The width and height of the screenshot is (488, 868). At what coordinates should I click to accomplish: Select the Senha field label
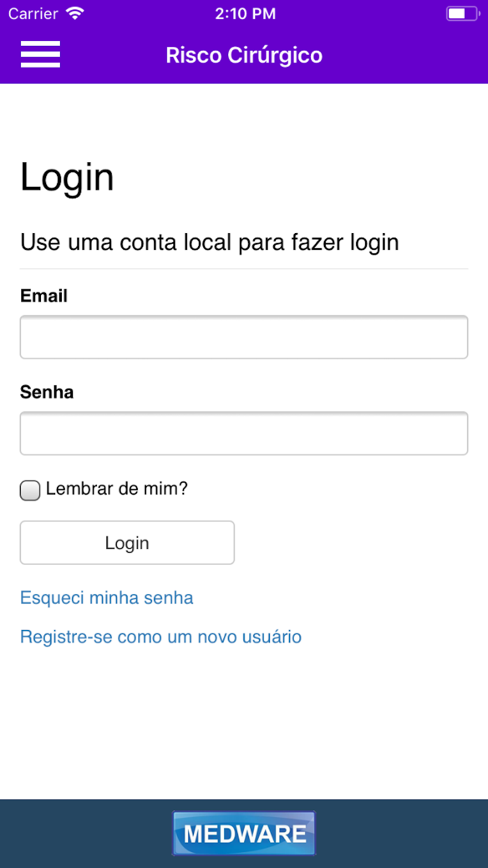(46, 392)
